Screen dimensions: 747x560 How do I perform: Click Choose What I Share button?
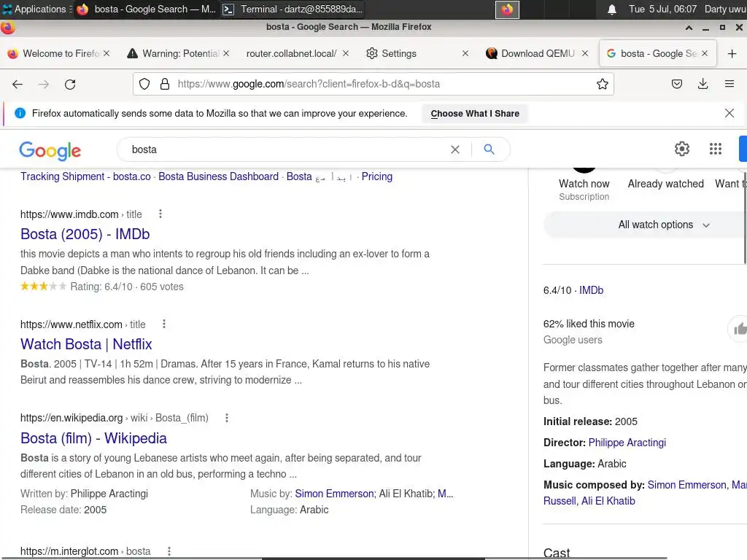click(x=475, y=113)
